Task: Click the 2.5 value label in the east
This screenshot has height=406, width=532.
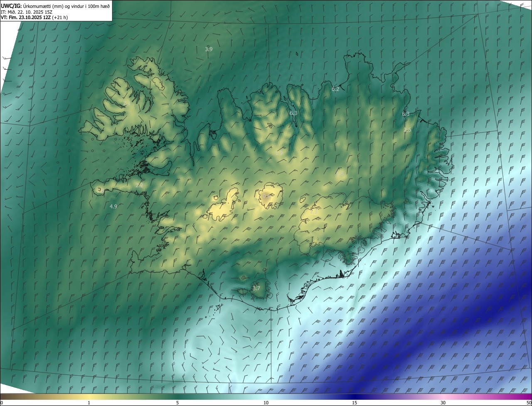Action: click(407, 130)
